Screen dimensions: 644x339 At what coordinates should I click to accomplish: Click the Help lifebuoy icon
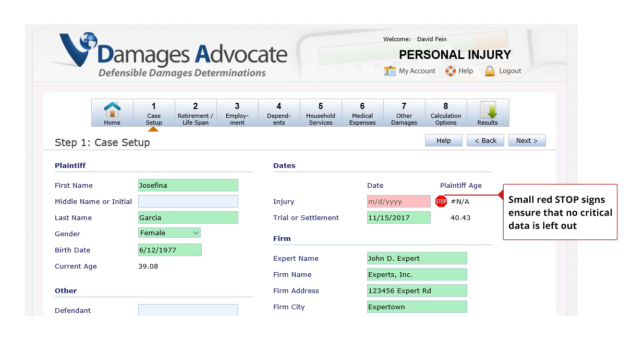click(451, 71)
